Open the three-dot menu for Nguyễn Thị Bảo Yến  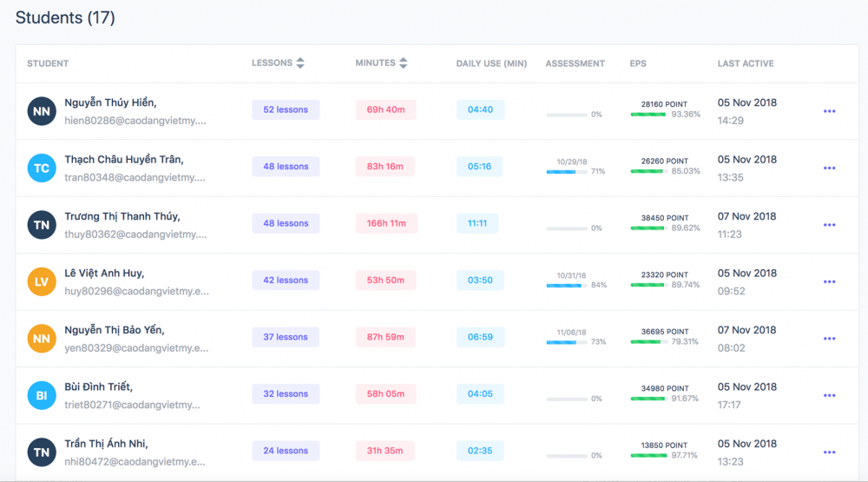tap(829, 339)
